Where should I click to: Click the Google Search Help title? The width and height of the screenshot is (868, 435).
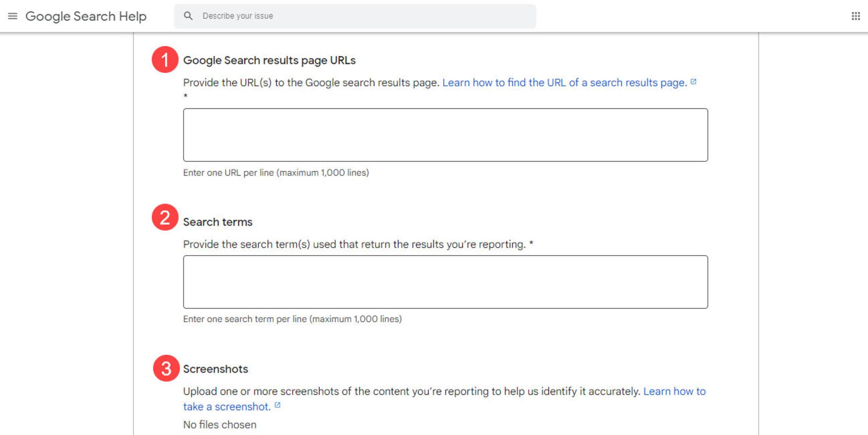pos(86,16)
